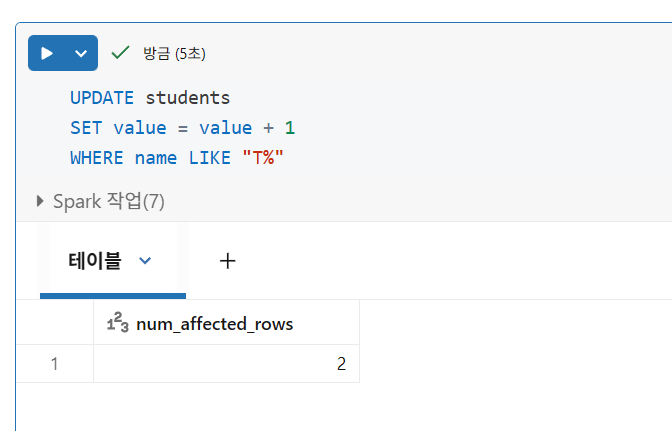
Task: Click the "T%" string literal
Action: [x=263, y=158]
